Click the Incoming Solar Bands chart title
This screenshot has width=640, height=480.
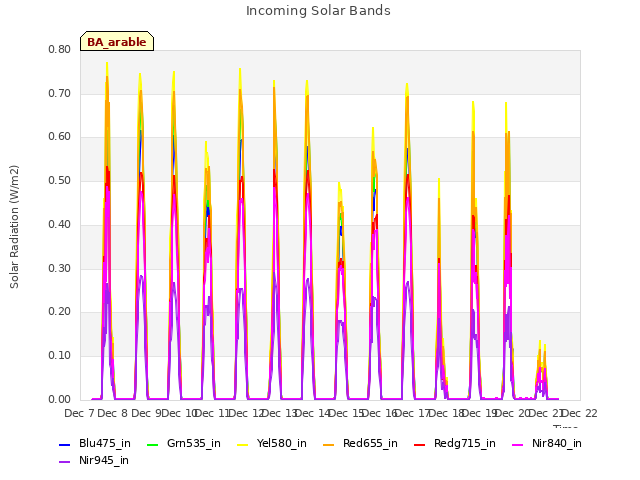click(318, 11)
